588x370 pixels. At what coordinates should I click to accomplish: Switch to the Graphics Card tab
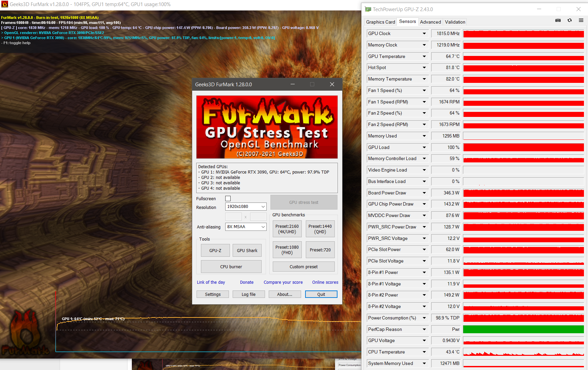[x=380, y=22]
